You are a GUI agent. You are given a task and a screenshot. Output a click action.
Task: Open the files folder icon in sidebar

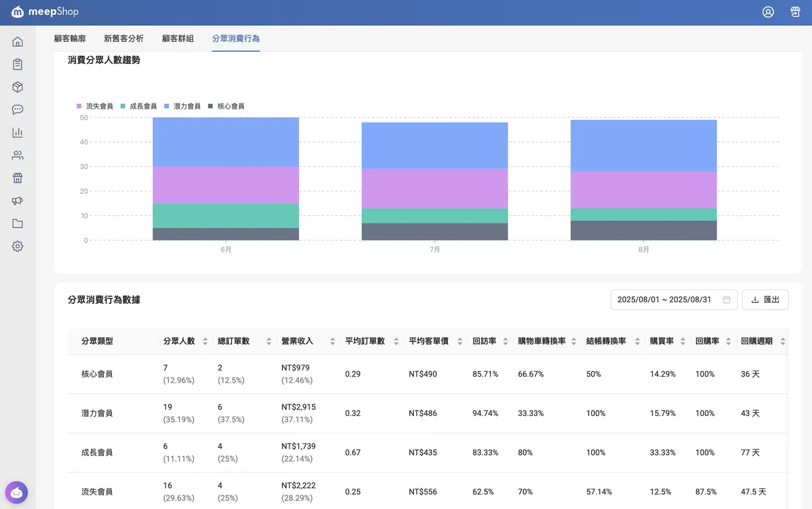pyautogui.click(x=17, y=223)
